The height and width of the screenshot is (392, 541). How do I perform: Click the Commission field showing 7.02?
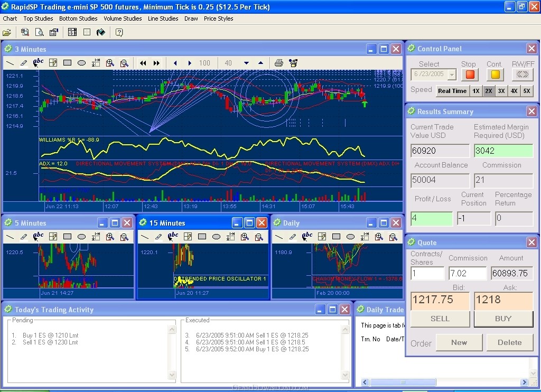pyautogui.click(x=468, y=273)
